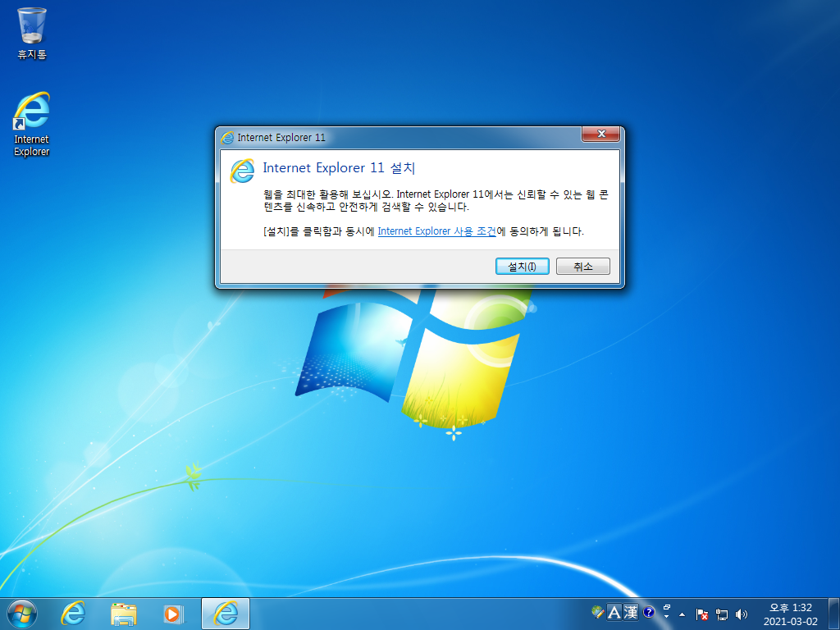Click the 취소 cancel button

point(583,267)
